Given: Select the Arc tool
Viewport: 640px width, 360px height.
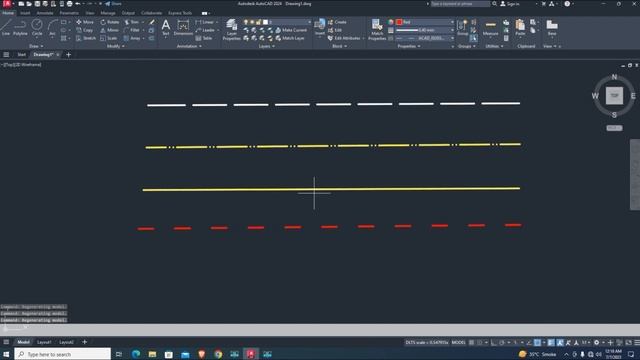Looking at the screenshot, I should (52, 28).
